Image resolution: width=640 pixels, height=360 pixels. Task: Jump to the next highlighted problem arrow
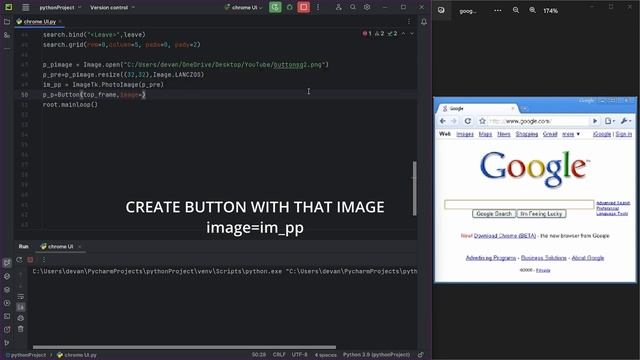click(412, 33)
